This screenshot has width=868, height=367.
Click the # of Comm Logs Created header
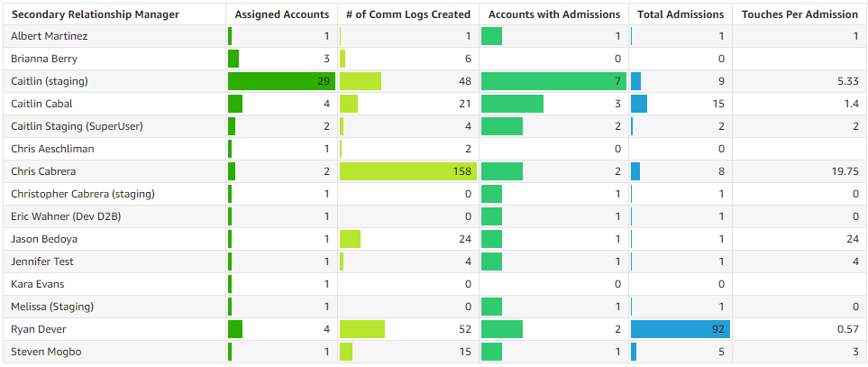407,14
